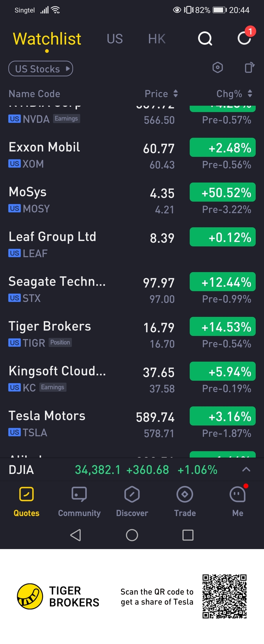The image size is (264, 644).
Task: Tap the Android back navigation button
Action: (x=76, y=535)
